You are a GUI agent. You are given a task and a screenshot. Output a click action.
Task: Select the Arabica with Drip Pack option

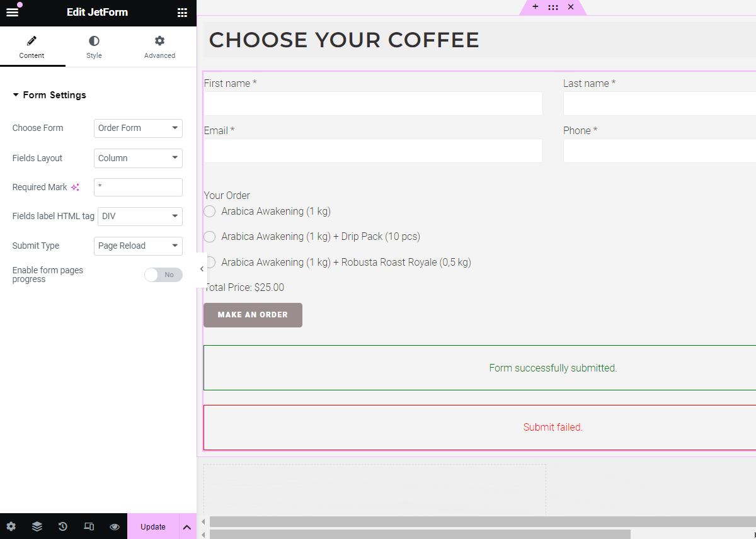coord(209,237)
